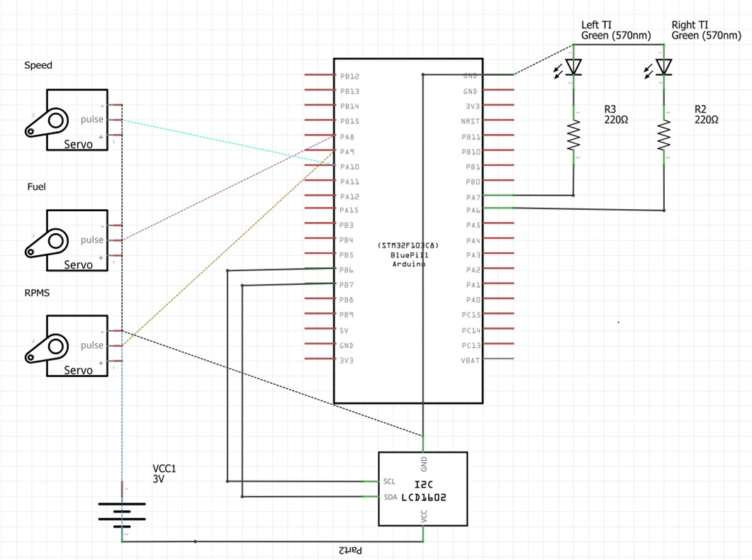Click the I2C LCD1602 display component
The image size is (752, 560).
(x=424, y=489)
